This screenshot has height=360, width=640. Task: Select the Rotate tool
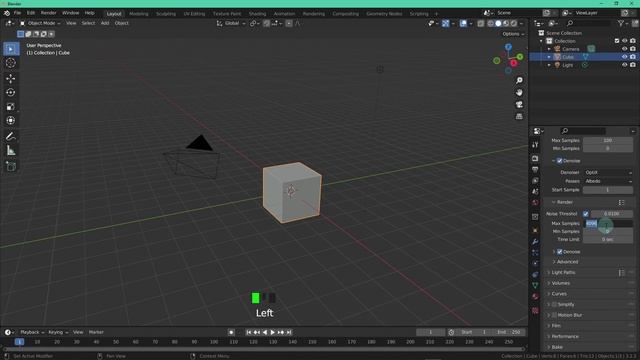click(11, 92)
